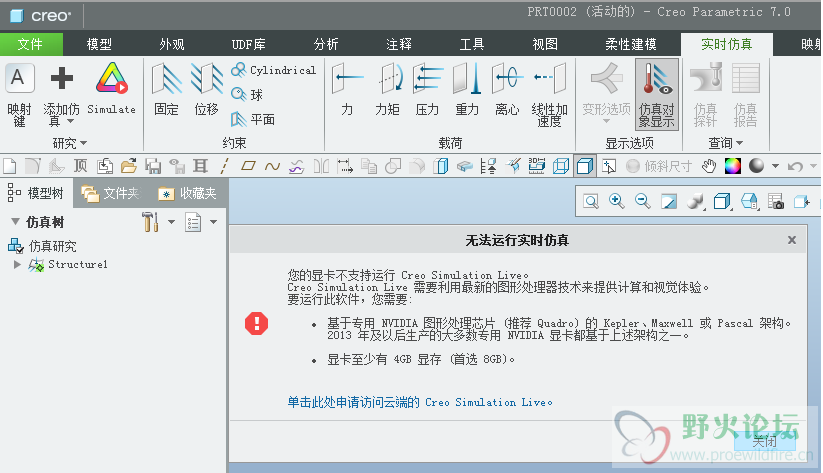Open the 变形选项 deformation options
This screenshot has width=823, height=473.
point(606,93)
